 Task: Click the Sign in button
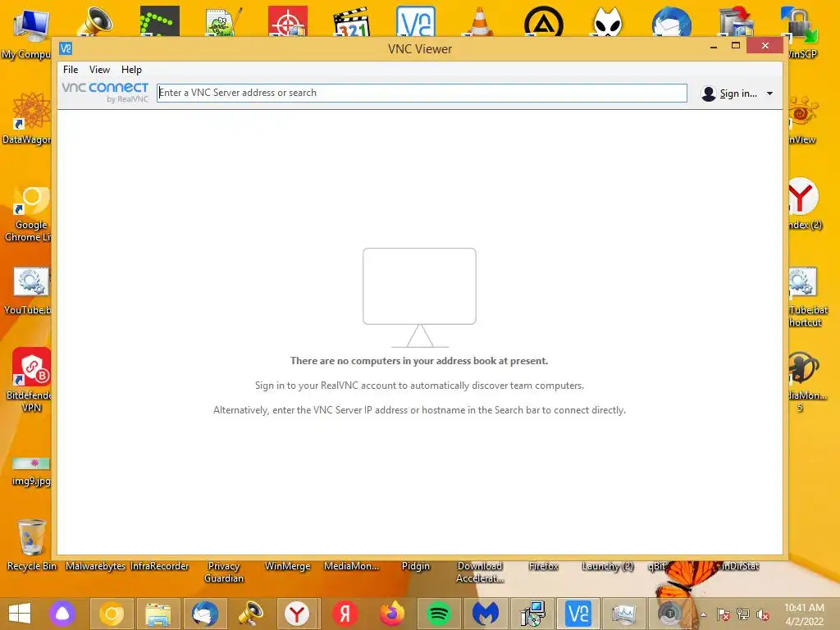click(x=729, y=94)
